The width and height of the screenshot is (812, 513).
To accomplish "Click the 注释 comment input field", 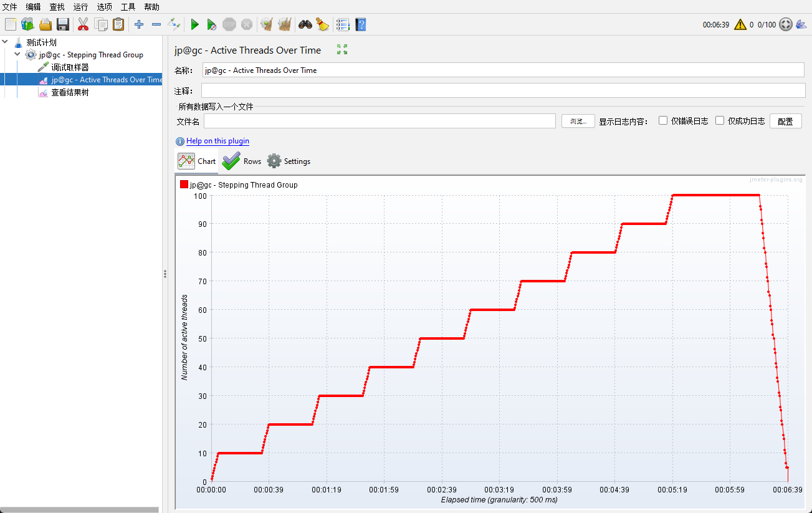I will pyautogui.click(x=504, y=90).
